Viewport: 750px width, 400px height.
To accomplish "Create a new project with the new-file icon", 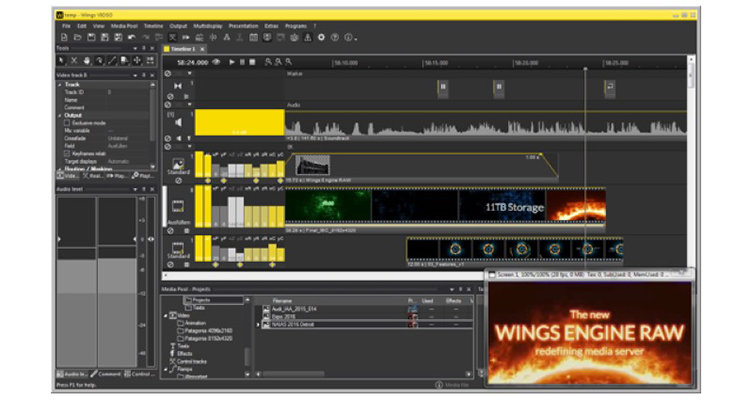I will [x=64, y=37].
